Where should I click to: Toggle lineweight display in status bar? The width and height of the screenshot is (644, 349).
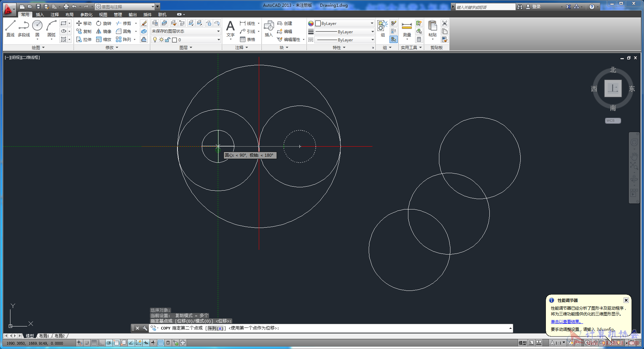tap(153, 343)
